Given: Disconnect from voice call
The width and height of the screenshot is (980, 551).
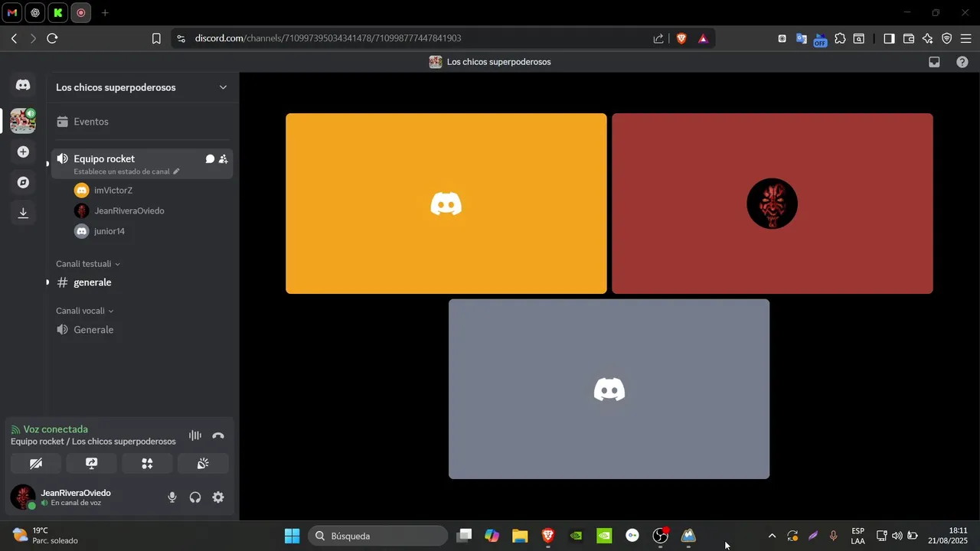Looking at the screenshot, I should [x=218, y=435].
